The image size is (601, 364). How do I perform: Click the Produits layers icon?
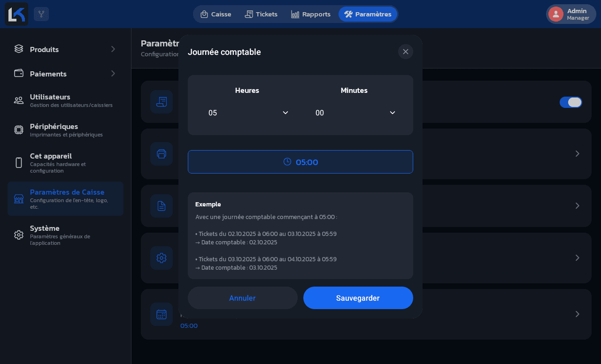tap(19, 49)
